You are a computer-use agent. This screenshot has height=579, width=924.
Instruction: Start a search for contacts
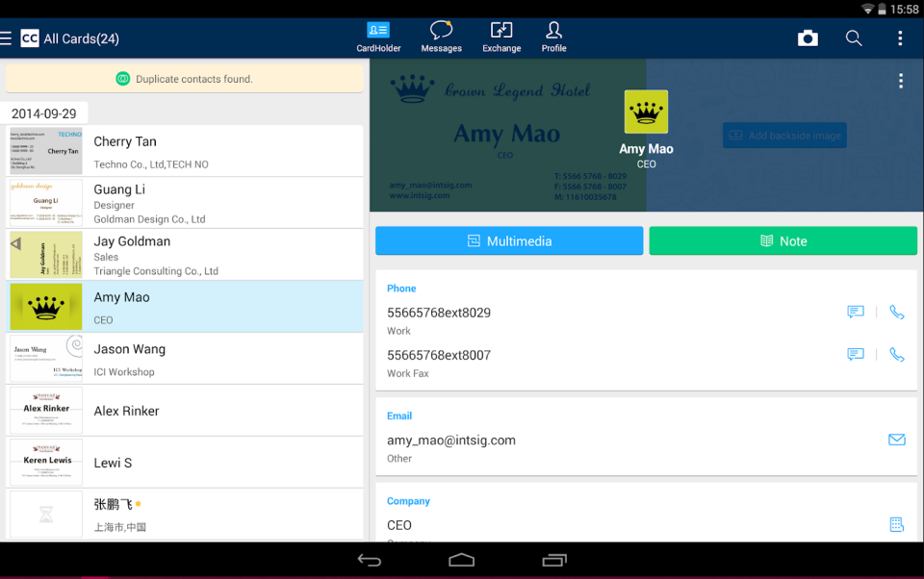(853, 38)
